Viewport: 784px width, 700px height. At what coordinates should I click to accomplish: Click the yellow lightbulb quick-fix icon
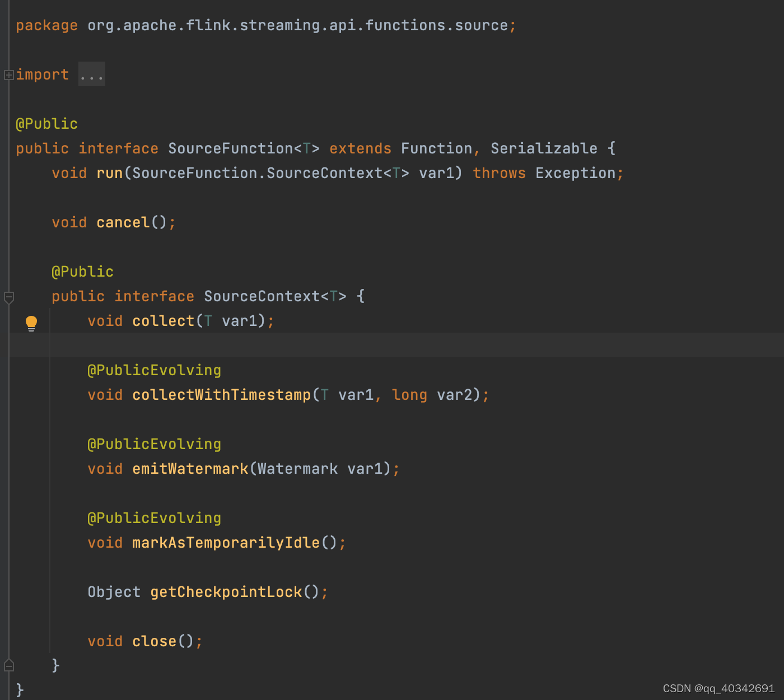pyautogui.click(x=31, y=323)
